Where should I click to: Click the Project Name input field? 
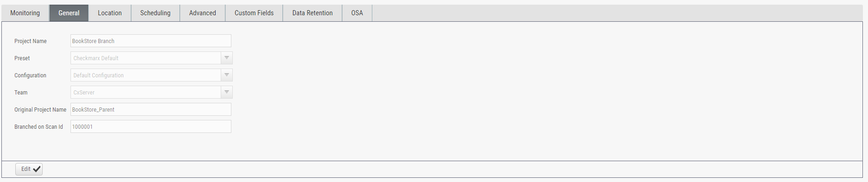[x=151, y=41]
